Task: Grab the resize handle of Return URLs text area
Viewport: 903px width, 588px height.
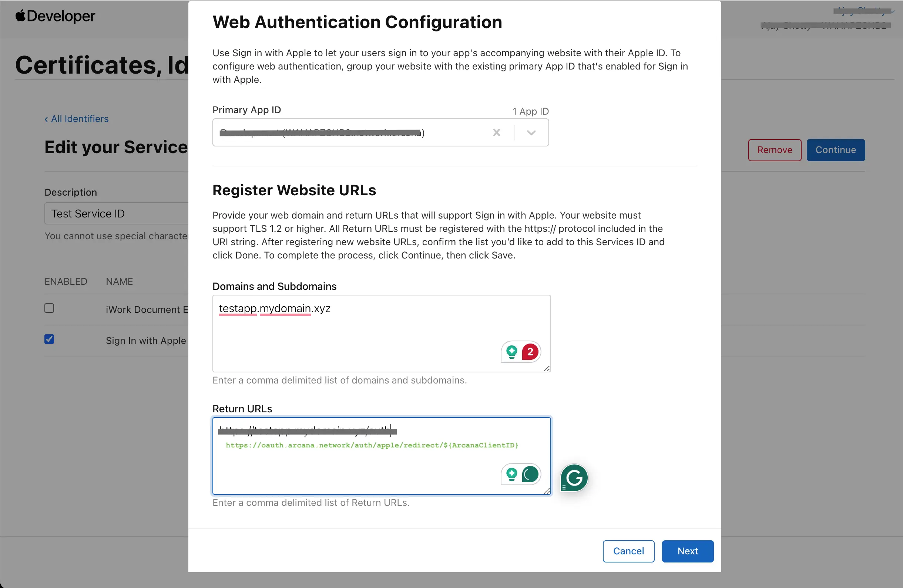Action: click(547, 491)
